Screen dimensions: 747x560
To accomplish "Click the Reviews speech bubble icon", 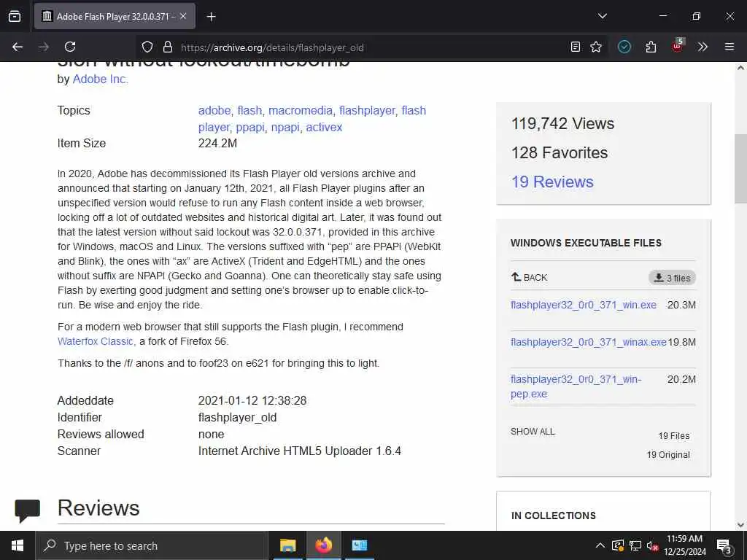I will tap(27, 510).
